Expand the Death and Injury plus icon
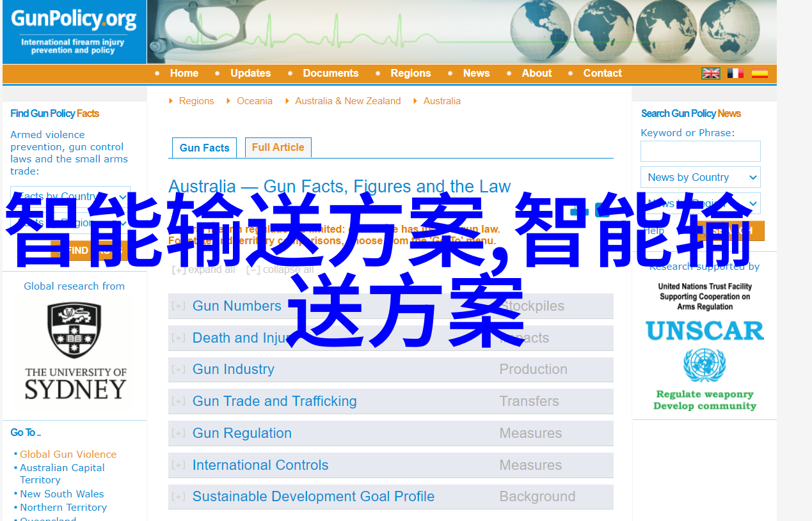The height and width of the screenshot is (521, 812). click(179, 338)
